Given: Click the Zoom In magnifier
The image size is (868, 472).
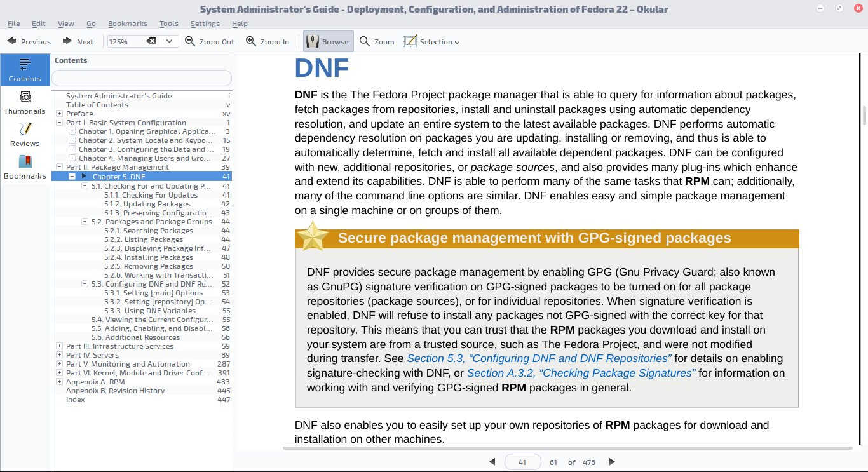Looking at the screenshot, I should pyautogui.click(x=268, y=41).
